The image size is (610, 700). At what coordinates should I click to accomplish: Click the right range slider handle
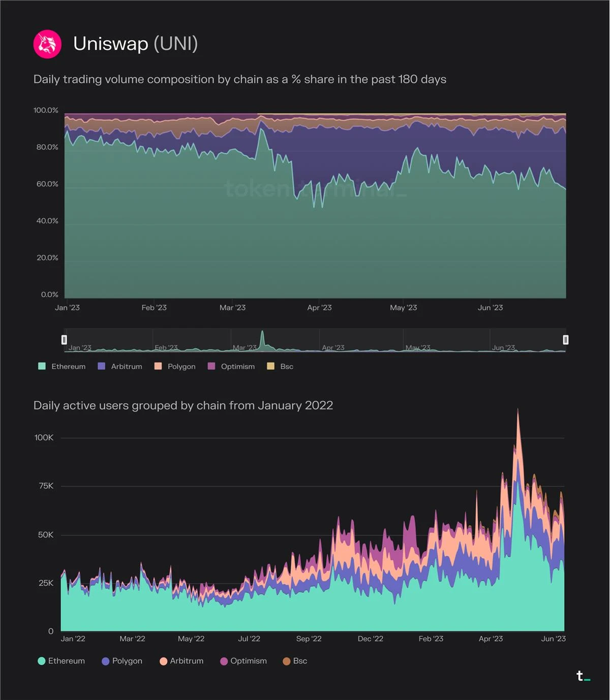tap(565, 340)
